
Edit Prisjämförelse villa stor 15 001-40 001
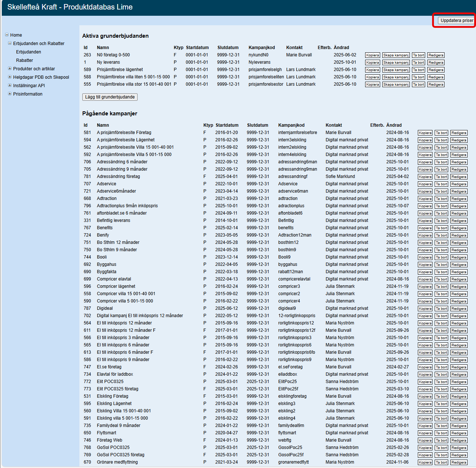[436, 85]
